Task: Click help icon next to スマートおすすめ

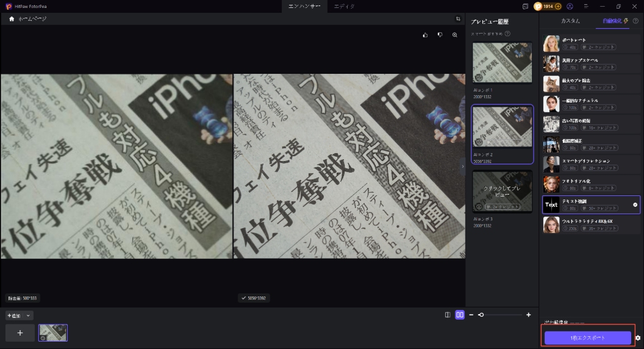Action: (507, 34)
